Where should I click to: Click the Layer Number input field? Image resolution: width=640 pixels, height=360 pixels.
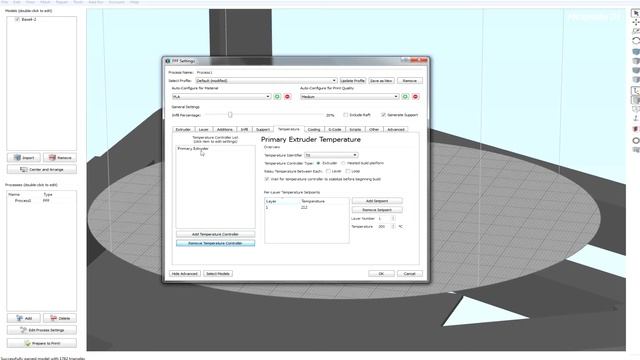pyautogui.click(x=384, y=218)
